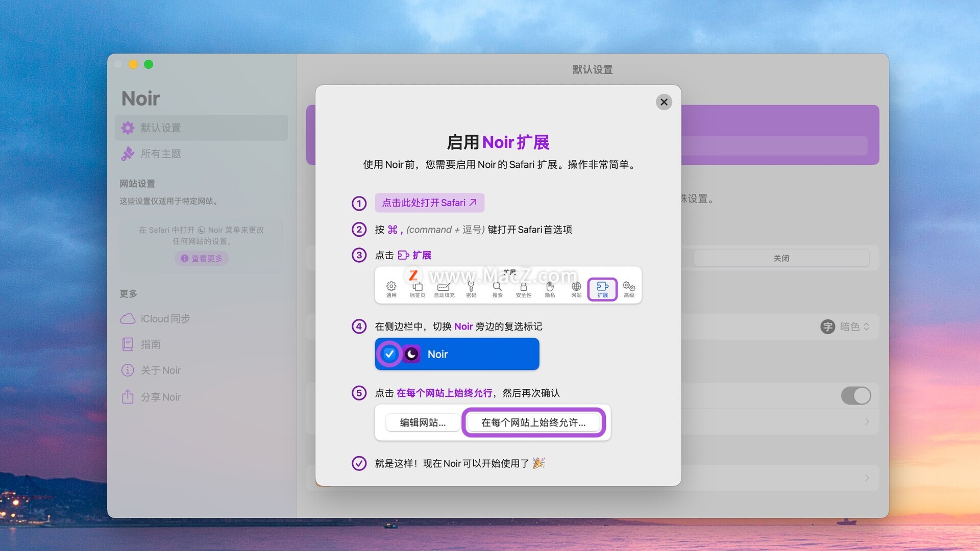Select 默认设置 in the Noir sidebar
Viewport: 980px width, 551px height.
(202, 128)
